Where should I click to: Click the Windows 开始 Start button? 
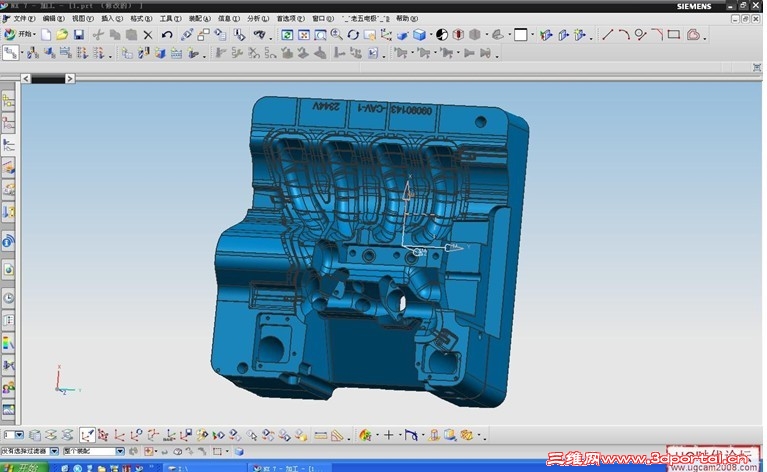pos(23,468)
